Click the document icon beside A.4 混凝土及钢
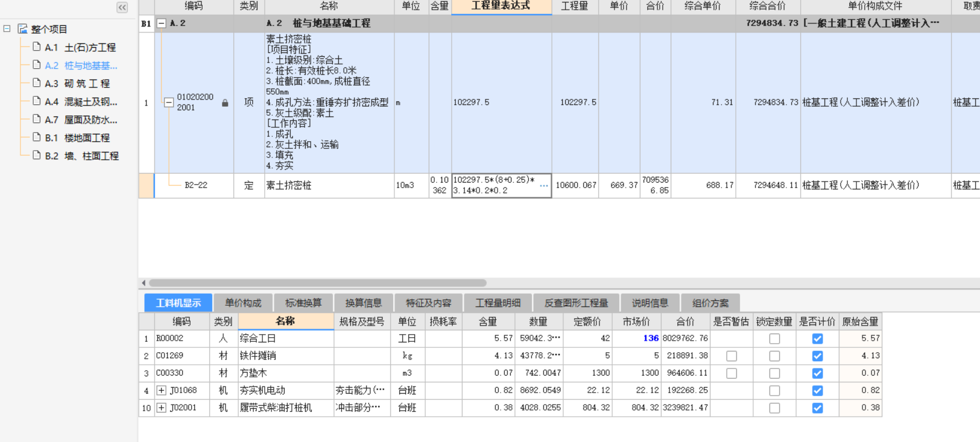 [x=37, y=101]
